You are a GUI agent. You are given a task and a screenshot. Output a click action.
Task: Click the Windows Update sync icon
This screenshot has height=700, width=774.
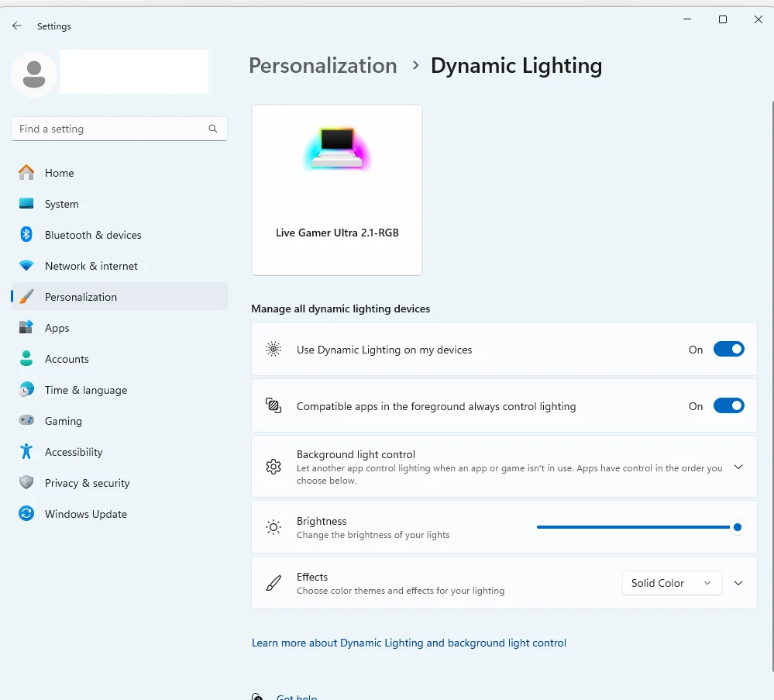[26, 514]
